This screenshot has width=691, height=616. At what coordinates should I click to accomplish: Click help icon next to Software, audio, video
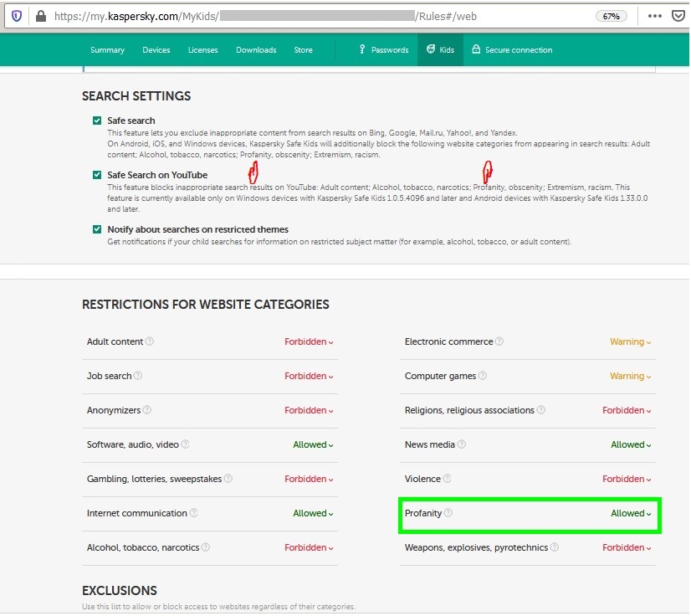[x=186, y=444]
